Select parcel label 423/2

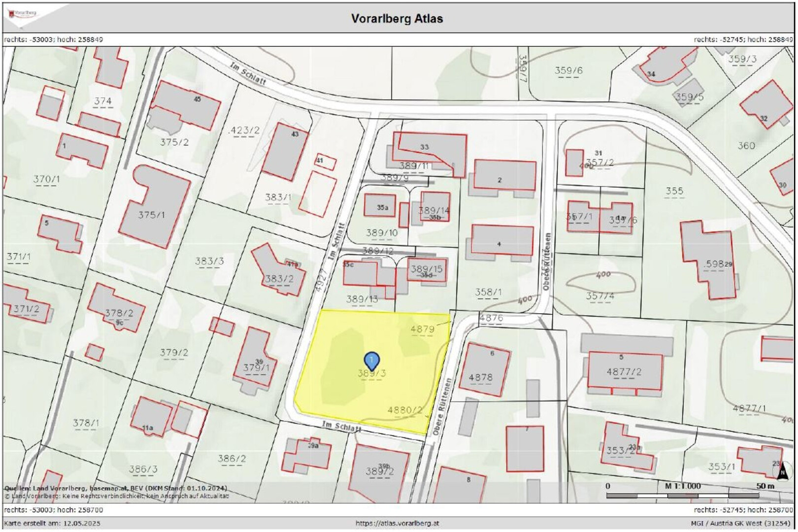coord(244,130)
